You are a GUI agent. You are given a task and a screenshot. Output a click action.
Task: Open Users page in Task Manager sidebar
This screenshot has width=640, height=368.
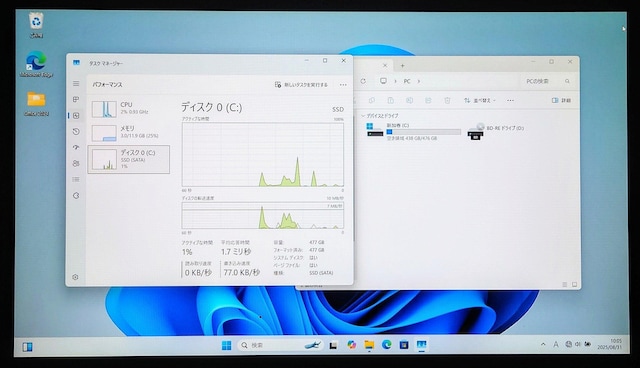[x=76, y=163]
